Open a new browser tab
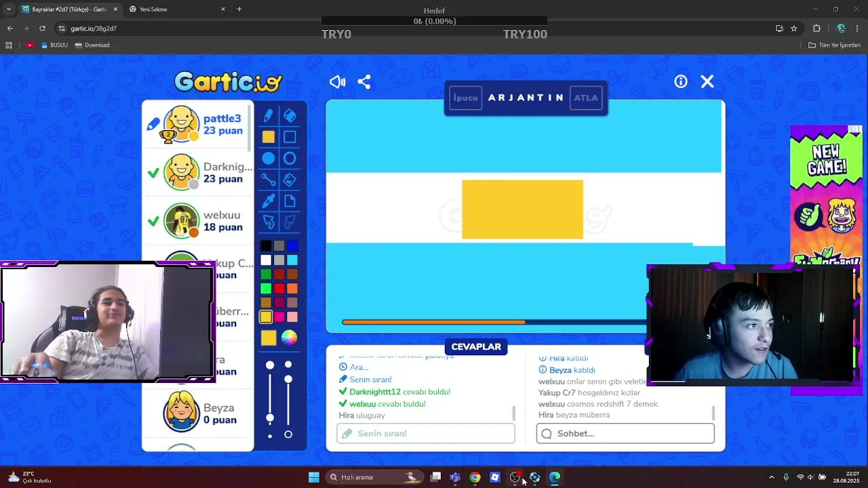 point(239,9)
